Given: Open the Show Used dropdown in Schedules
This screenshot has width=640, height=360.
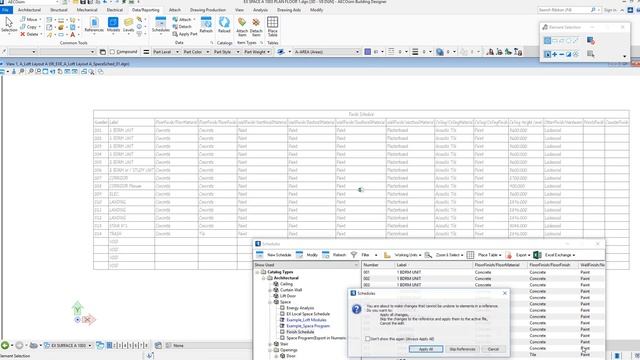Looking at the screenshot, I should click(x=307, y=265).
